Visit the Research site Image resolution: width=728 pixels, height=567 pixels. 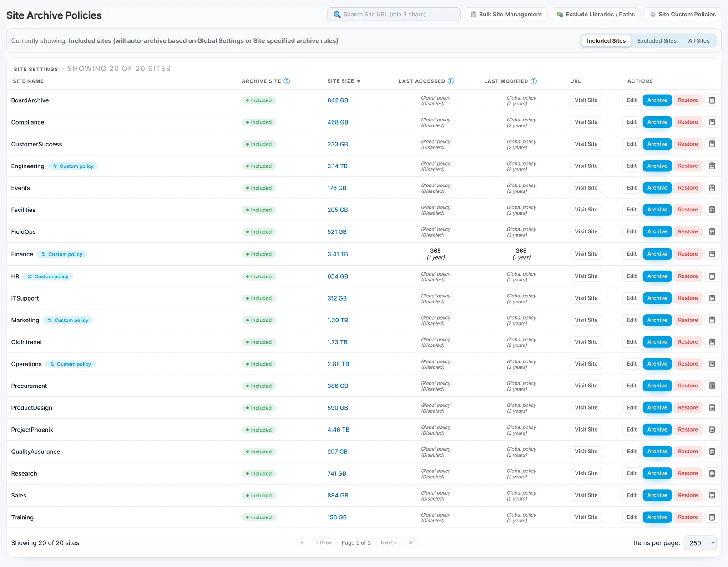click(x=586, y=473)
